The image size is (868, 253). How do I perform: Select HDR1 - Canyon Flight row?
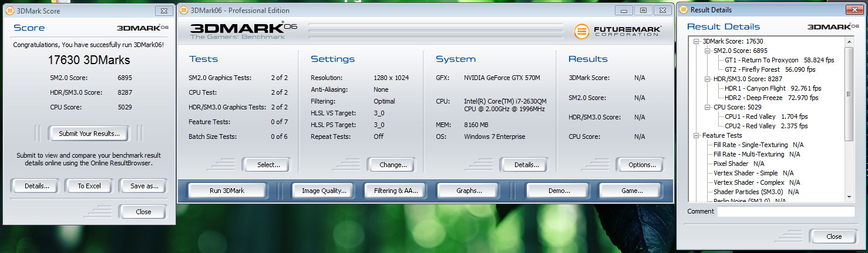click(772, 88)
